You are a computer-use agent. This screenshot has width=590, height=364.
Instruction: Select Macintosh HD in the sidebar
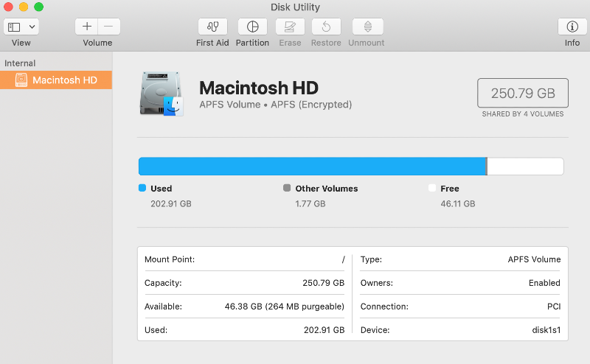pos(56,80)
